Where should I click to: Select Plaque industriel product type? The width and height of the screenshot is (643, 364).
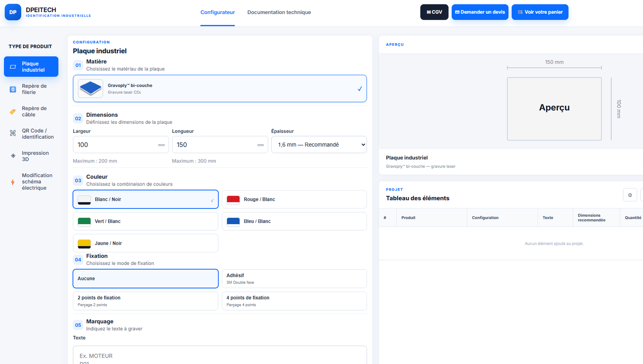31,67
